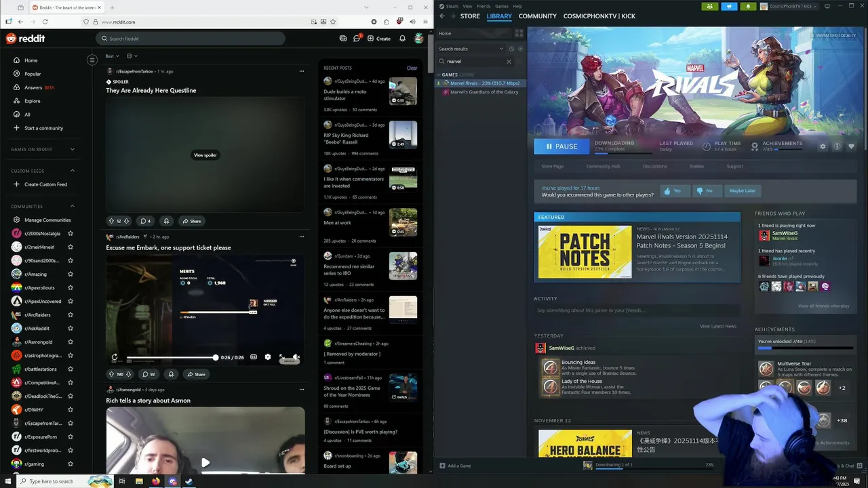
Task: Upvote the 'They Are Already Here Questline' post
Action: pos(111,221)
